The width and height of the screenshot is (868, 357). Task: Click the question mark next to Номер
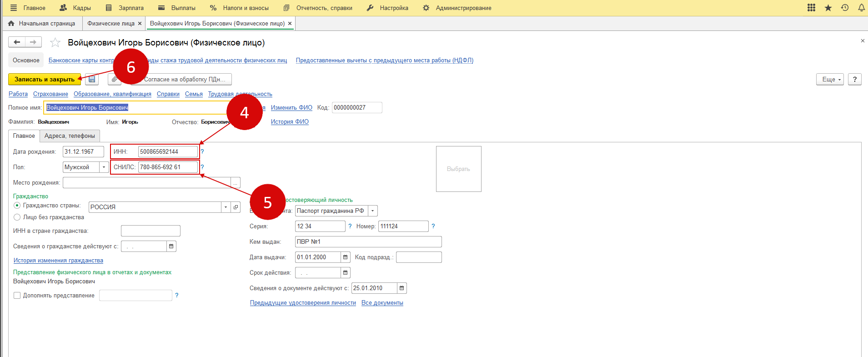(x=433, y=226)
